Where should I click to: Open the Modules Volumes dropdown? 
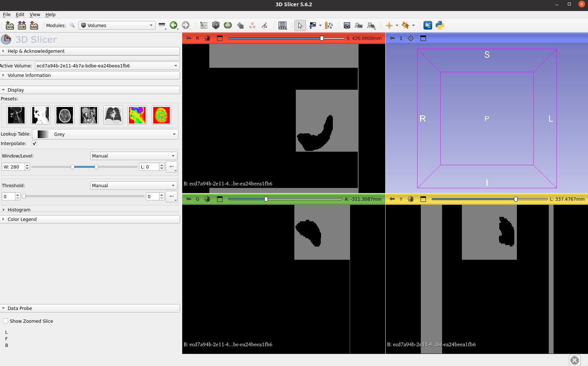(117, 25)
